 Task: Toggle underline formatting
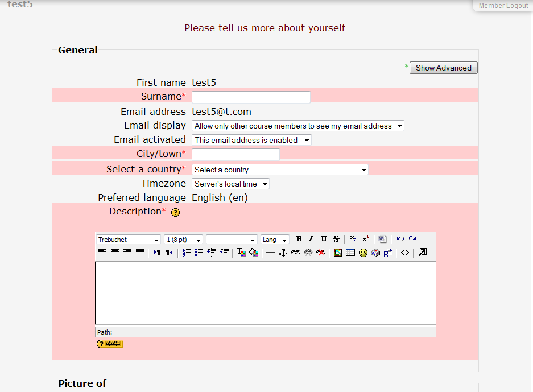[x=324, y=239]
